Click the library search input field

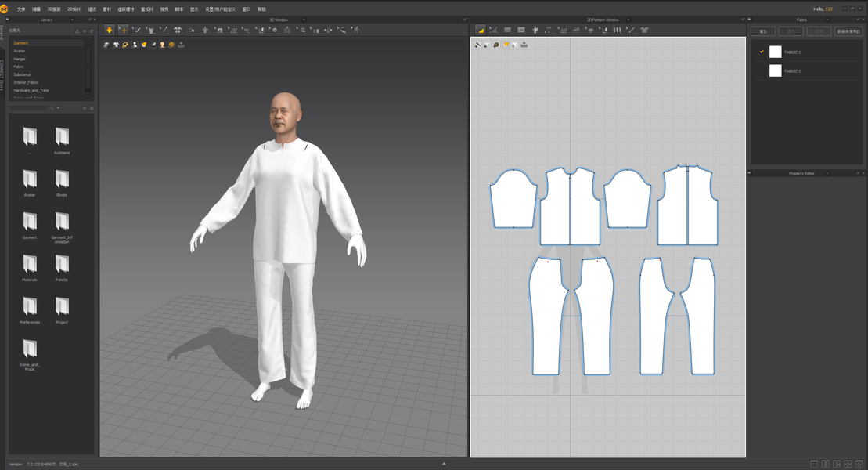pos(28,108)
